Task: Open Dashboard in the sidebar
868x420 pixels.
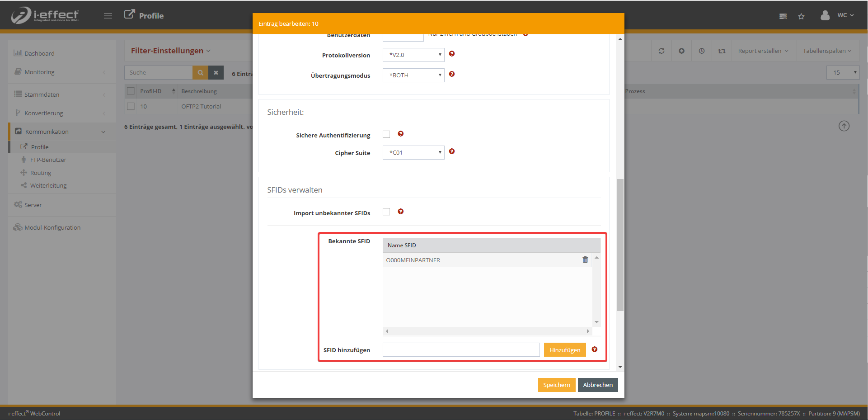Action: click(x=39, y=53)
